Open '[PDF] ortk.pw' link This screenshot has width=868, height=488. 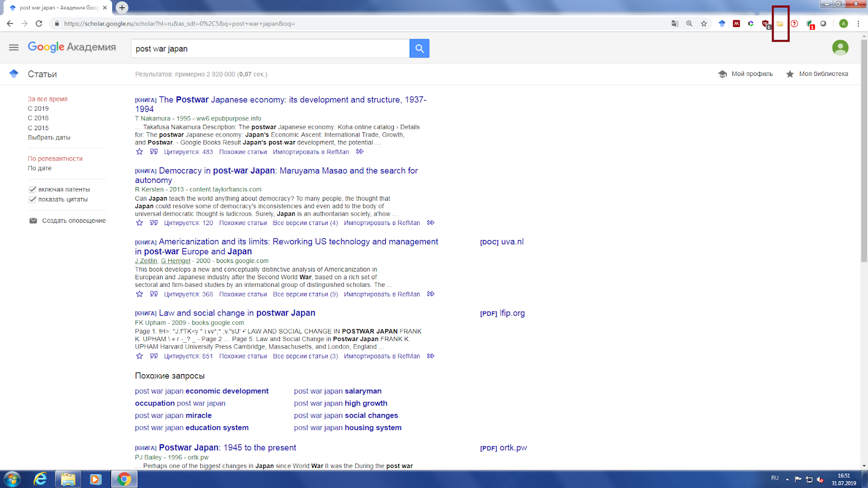pyautogui.click(x=503, y=448)
